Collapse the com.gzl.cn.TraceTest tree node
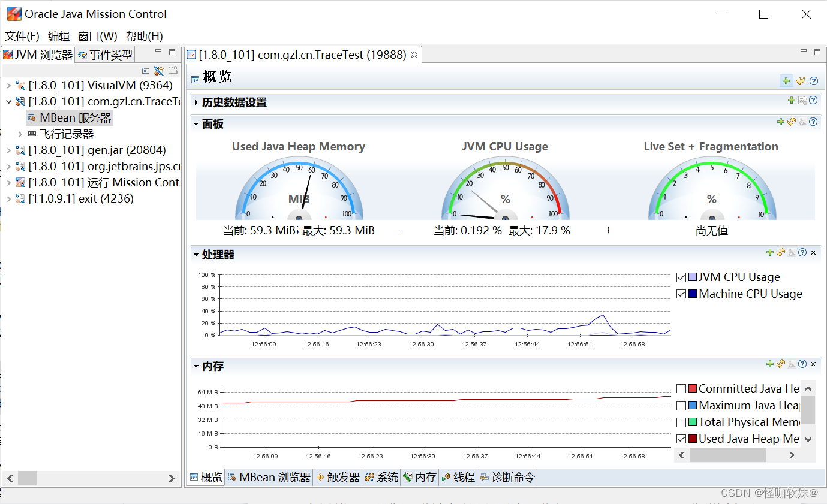This screenshot has width=827, height=504. click(x=8, y=102)
